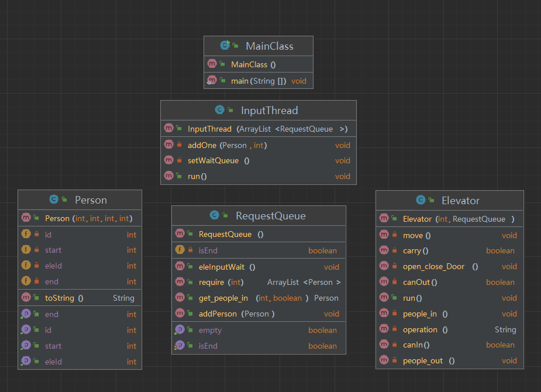
Task: Select the class icon beside Person header
Action: click(x=54, y=199)
